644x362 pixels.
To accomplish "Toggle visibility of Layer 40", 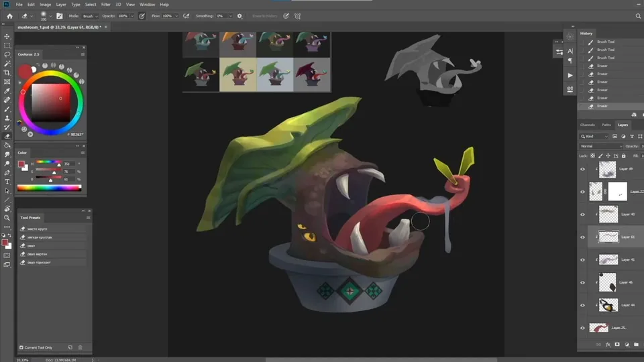I will [582, 215].
